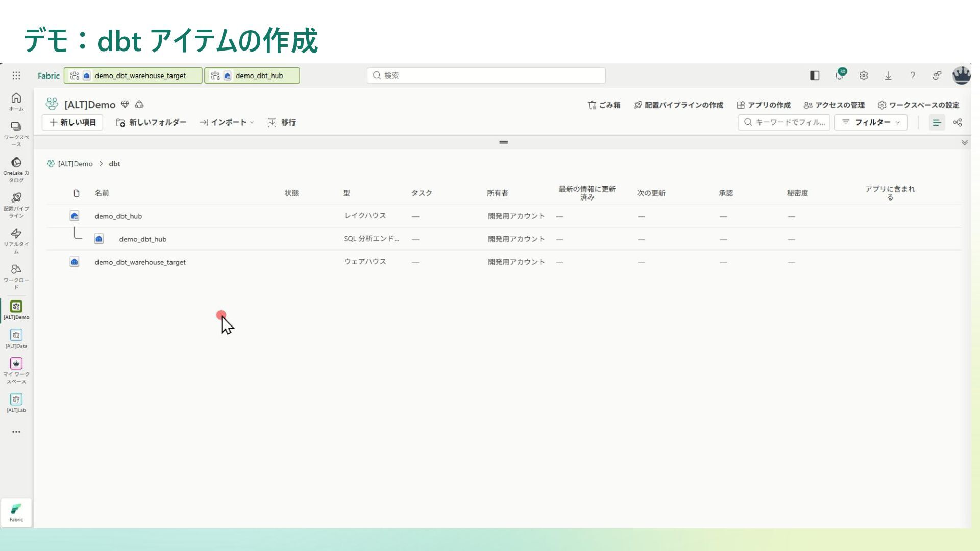Click the レイクハウス type cell
Viewport: 980px width, 551px height.
[x=365, y=216]
